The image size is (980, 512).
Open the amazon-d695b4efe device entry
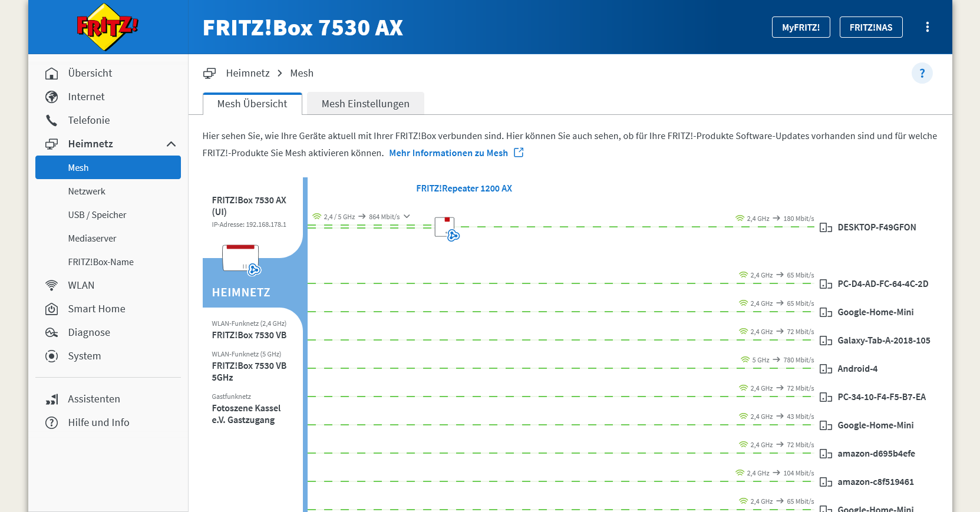(x=876, y=454)
